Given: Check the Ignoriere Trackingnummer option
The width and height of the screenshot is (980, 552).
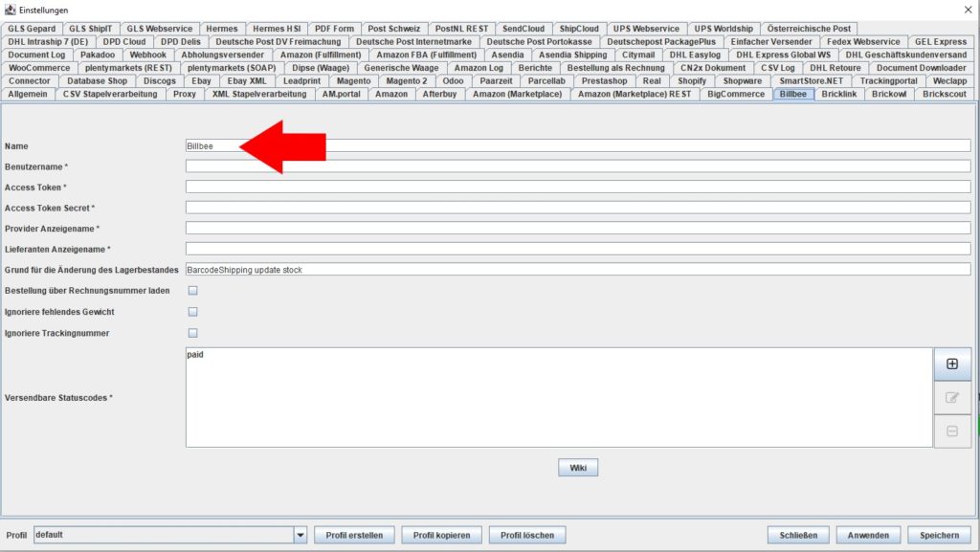Looking at the screenshot, I should coord(193,333).
